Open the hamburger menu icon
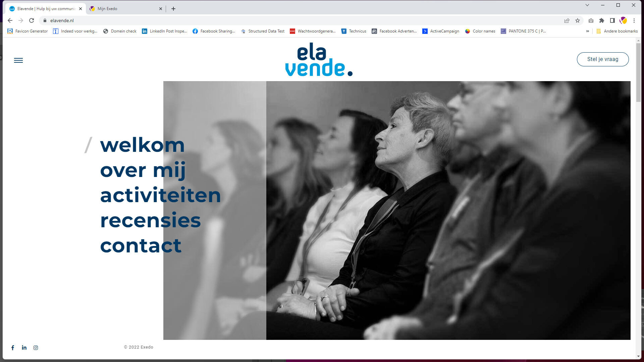Image resolution: width=644 pixels, height=362 pixels. point(18,60)
